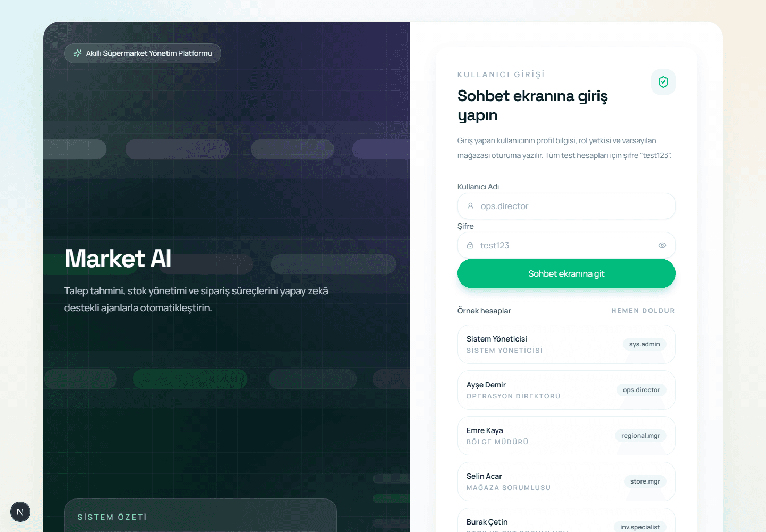Select the Sistem Yöneticisi sample account

(567, 344)
